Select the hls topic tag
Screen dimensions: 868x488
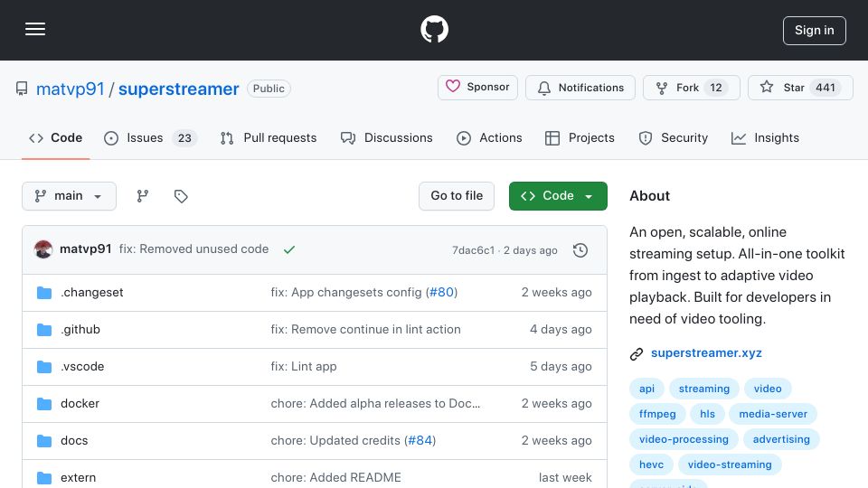pyautogui.click(x=707, y=414)
